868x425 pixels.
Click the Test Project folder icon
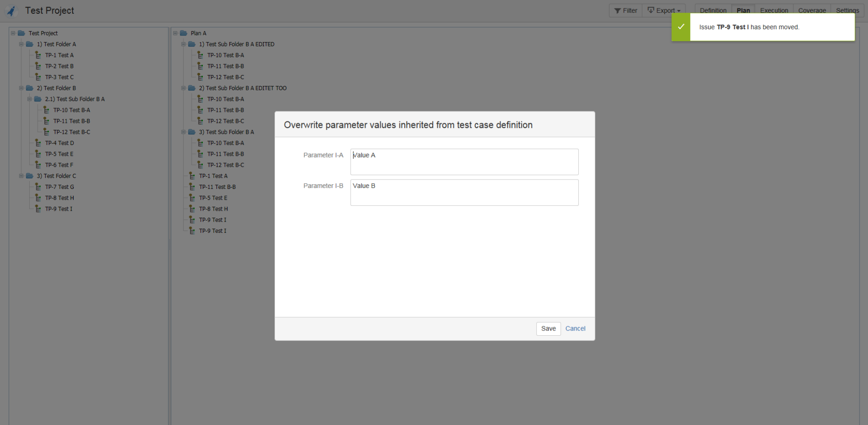(x=21, y=33)
